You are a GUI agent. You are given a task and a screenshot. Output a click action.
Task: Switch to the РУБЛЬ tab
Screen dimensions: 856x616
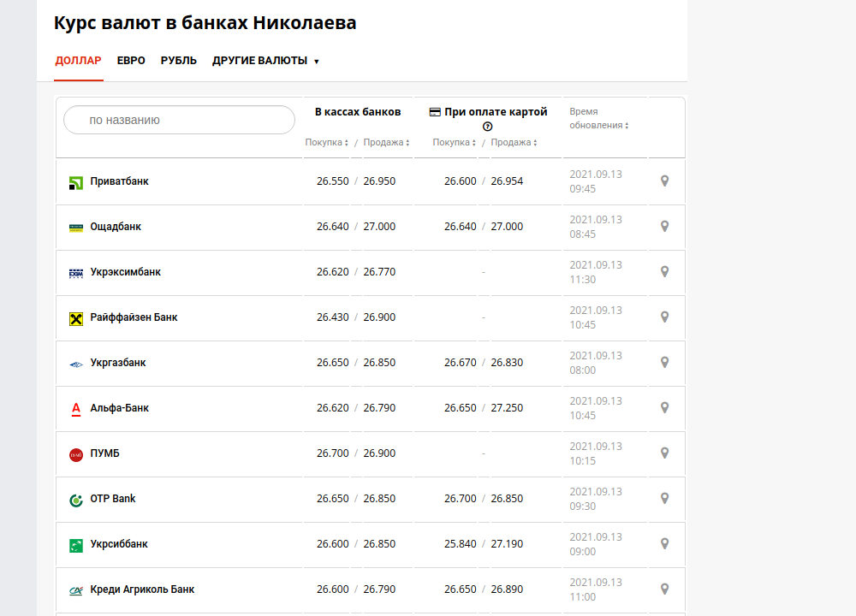[179, 61]
